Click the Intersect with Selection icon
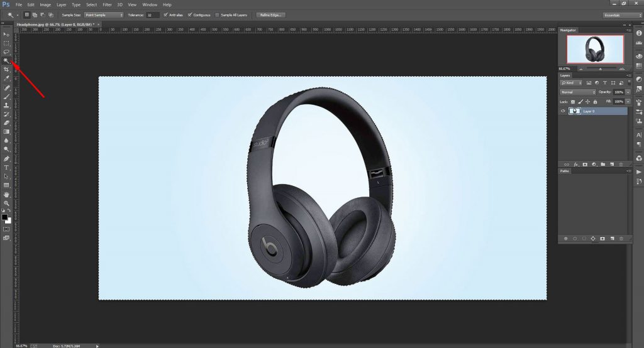The height and width of the screenshot is (348, 644). click(51, 15)
